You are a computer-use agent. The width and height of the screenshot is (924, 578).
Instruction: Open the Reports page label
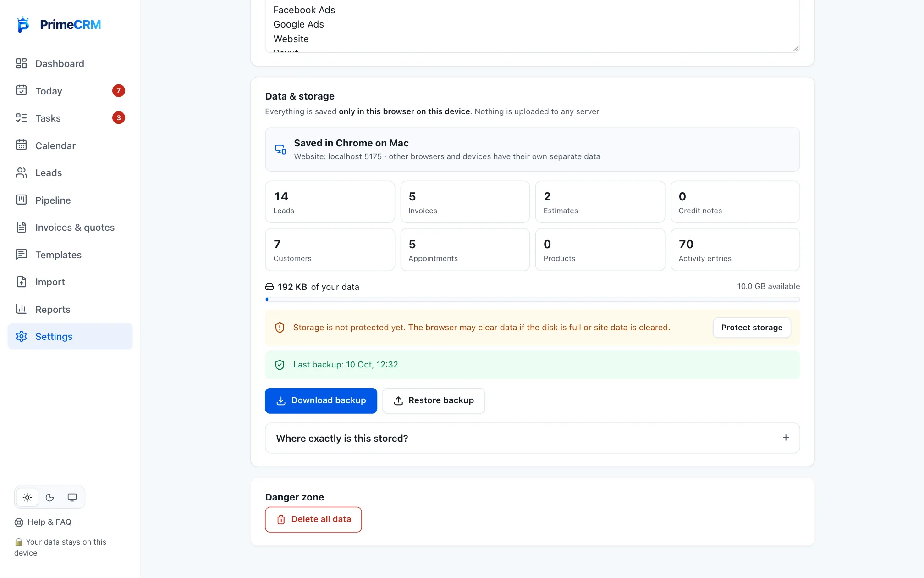(x=53, y=309)
